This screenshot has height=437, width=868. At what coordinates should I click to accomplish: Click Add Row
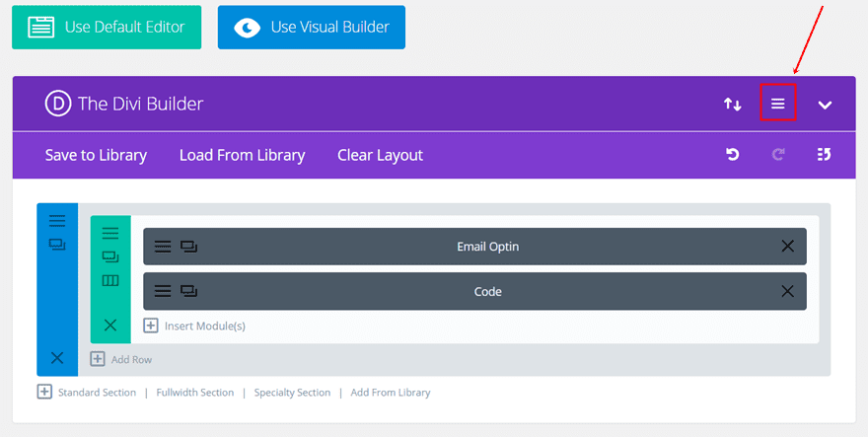(x=121, y=359)
